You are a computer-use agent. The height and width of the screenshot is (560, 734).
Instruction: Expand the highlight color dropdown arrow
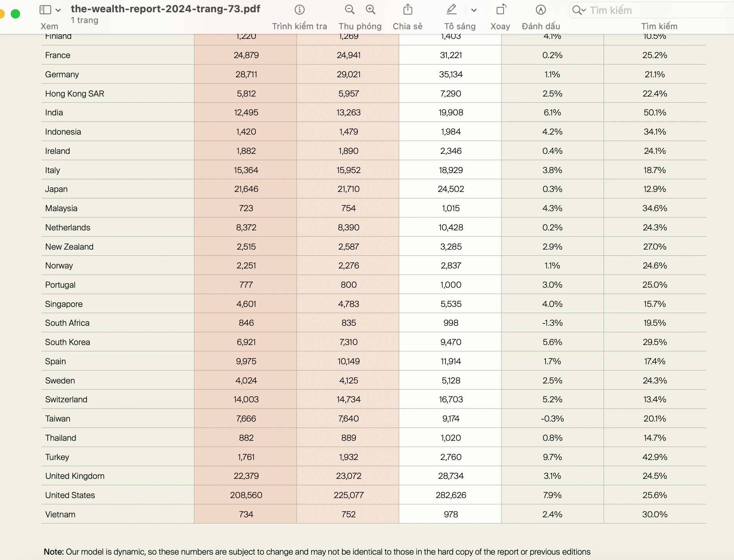[x=474, y=10]
